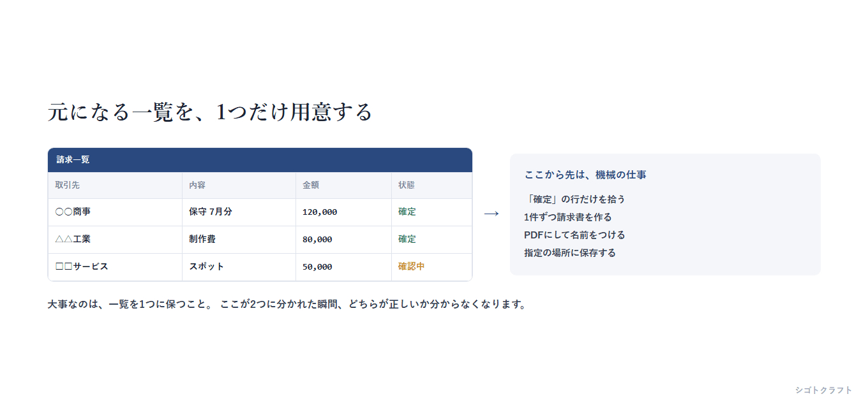This screenshot has height=408, width=868.
Task: Click the 制作費 cell
Action: click(x=239, y=240)
